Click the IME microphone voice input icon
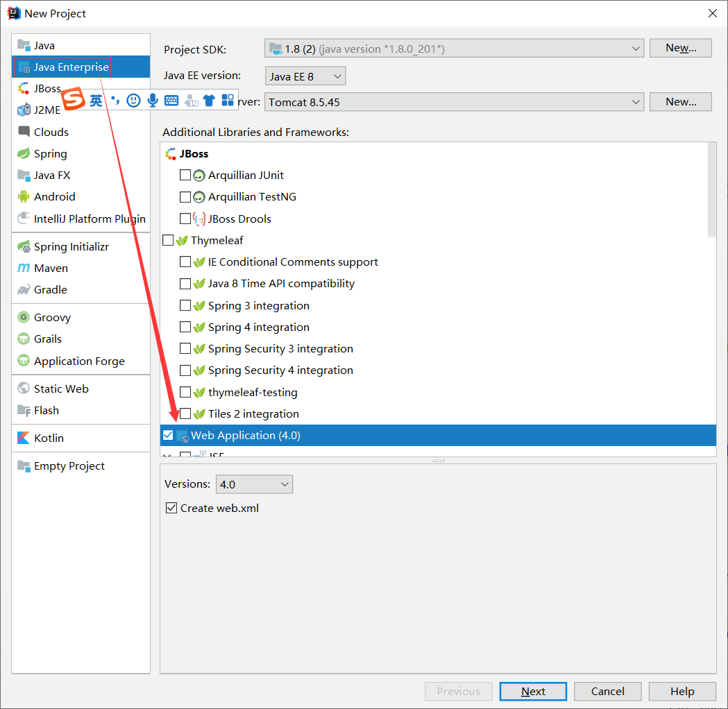The width and height of the screenshot is (728, 709). tap(152, 100)
